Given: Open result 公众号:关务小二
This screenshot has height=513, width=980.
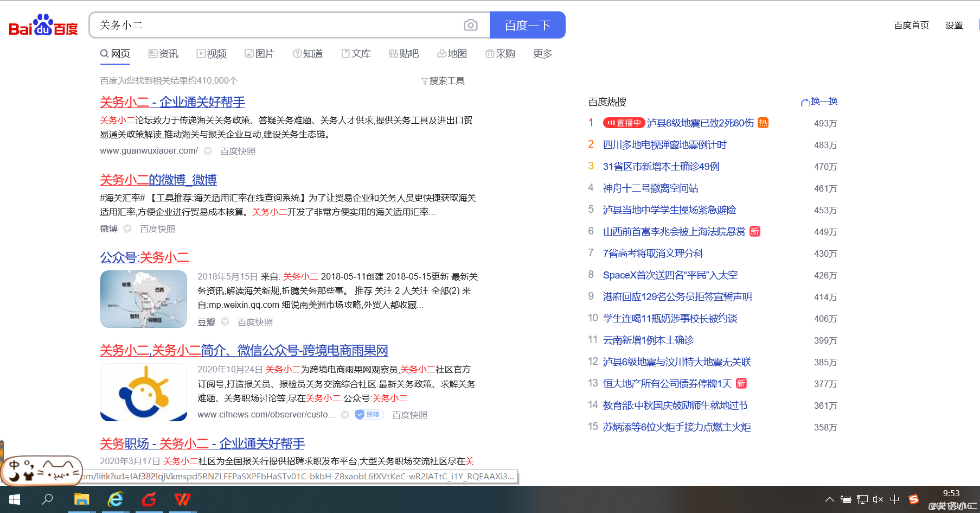Looking at the screenshot, I should [x=144, y=257].
